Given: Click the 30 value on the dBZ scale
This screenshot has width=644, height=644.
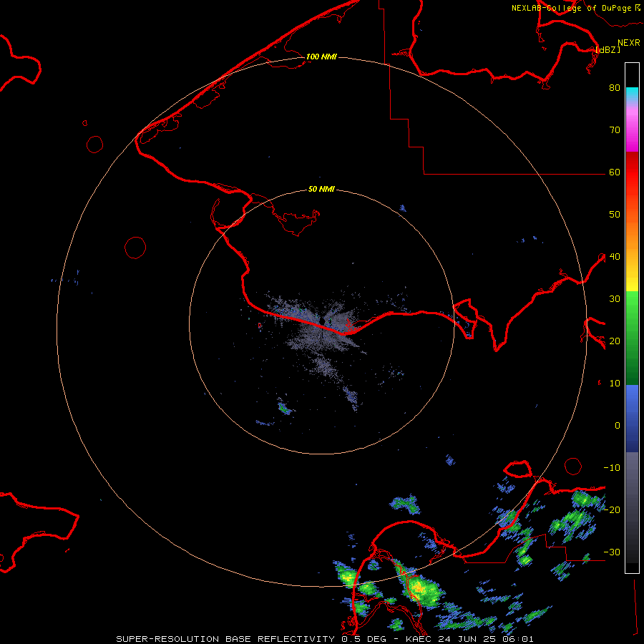Looking at the screenshot, I should coord(615,299).
